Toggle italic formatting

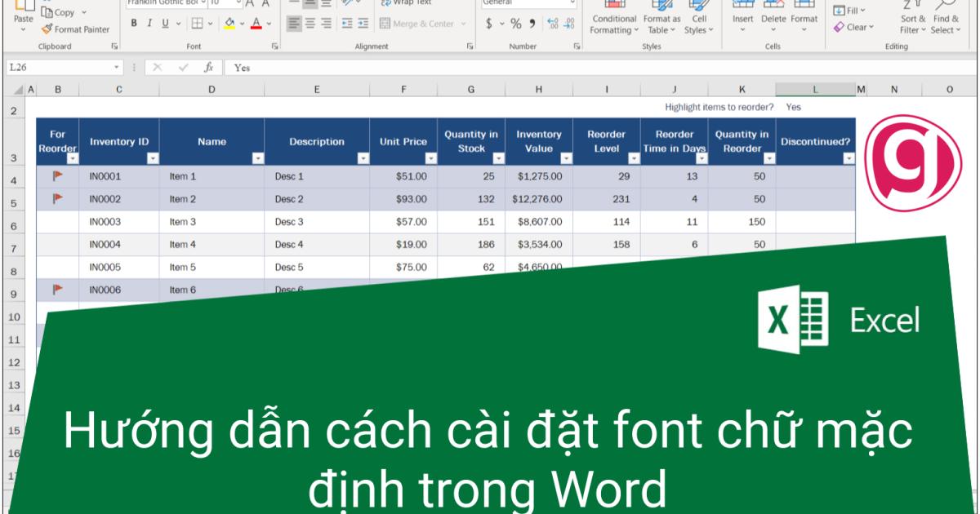click(x=149, y=24)
